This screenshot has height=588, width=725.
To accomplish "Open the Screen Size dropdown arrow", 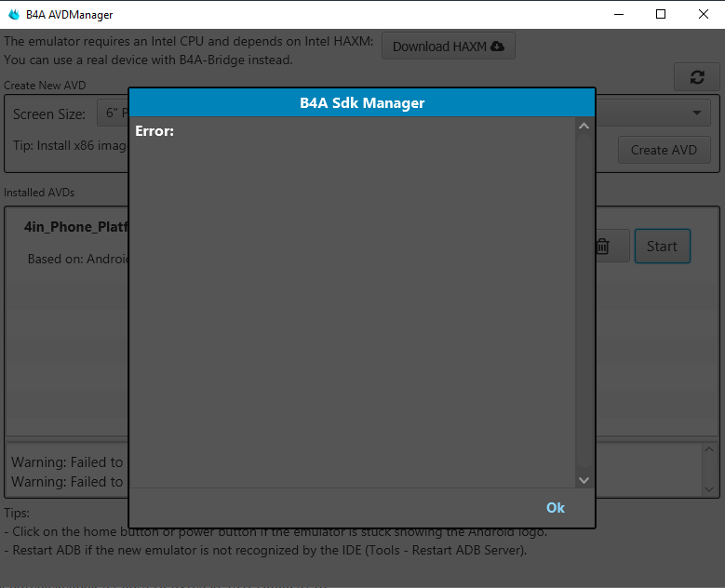I will tap(696, 113).
